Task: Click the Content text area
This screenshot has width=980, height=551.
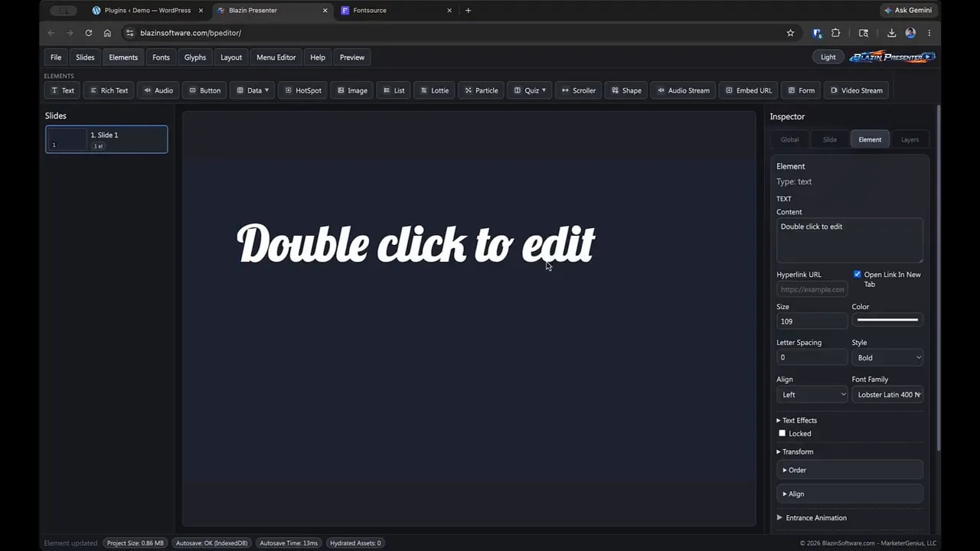Action: pyautogui.click(x=850, y=240)
